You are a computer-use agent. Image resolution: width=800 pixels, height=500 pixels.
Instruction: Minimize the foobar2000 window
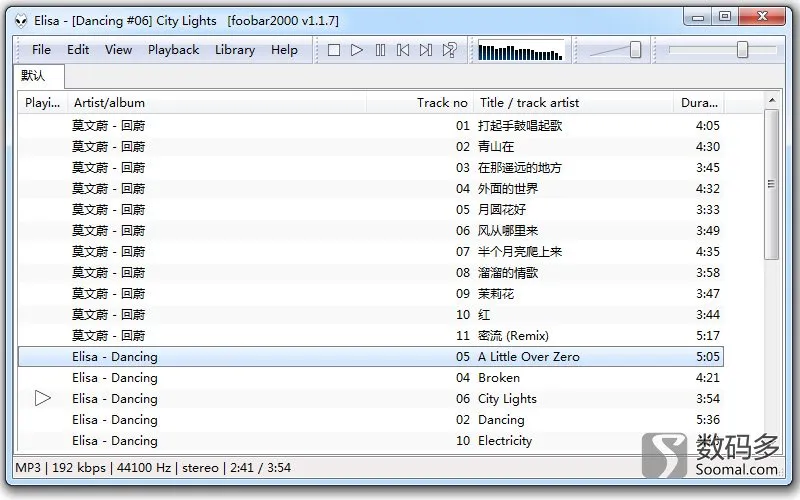tap(697, 17)
